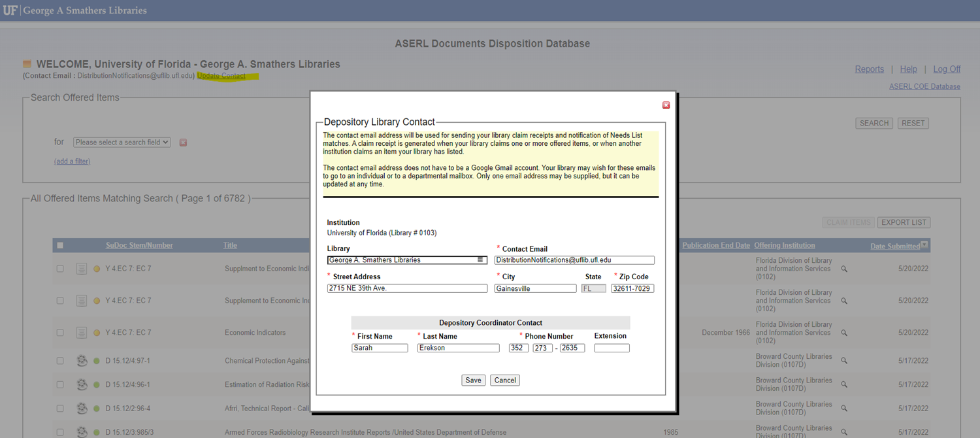This screenshot has width=980, height=438.
Task: Click document icon for Supplment to Economic Indicators row
Action: tap(82, 269)
